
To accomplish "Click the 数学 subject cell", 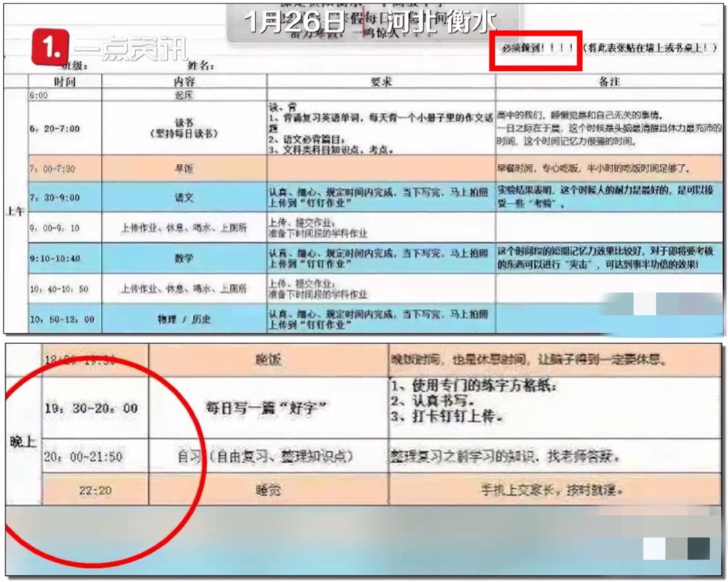I will pyautogui.click(x=184, y=258).
